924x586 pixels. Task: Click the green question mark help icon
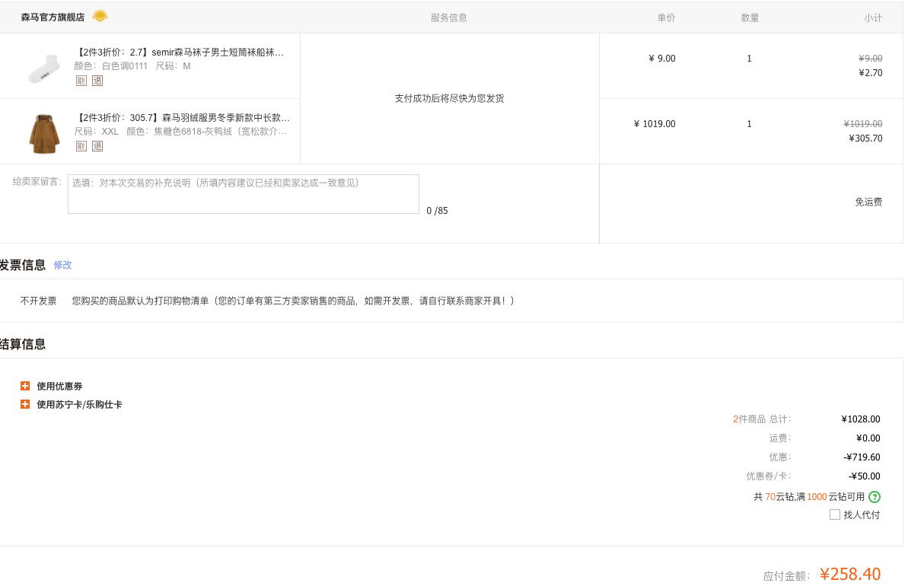pos(875,497)
